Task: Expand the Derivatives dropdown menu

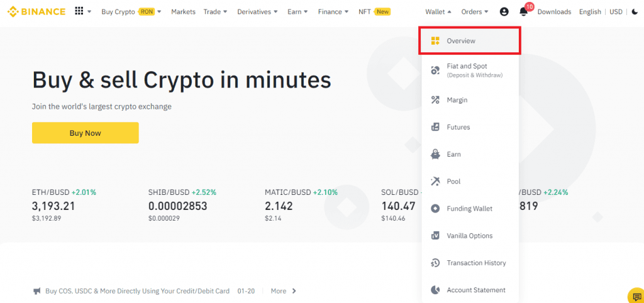Action: (x=257, y=11)
